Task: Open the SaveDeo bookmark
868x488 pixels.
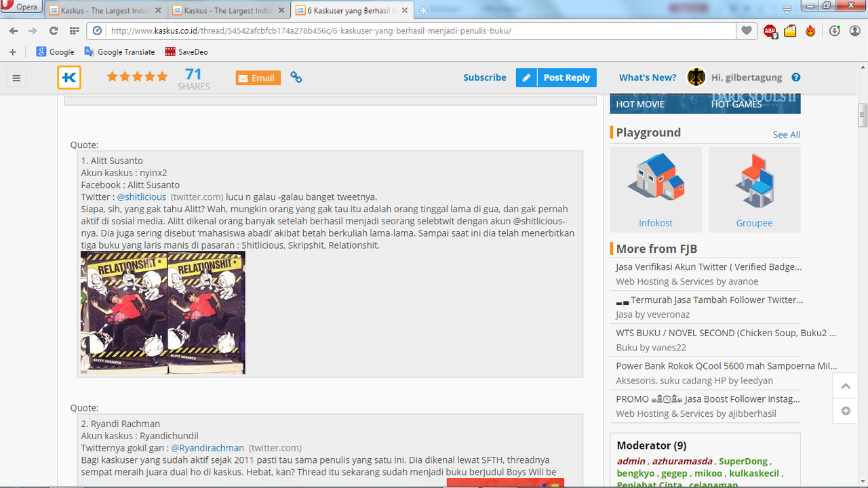Action: [x=186, y=52]
